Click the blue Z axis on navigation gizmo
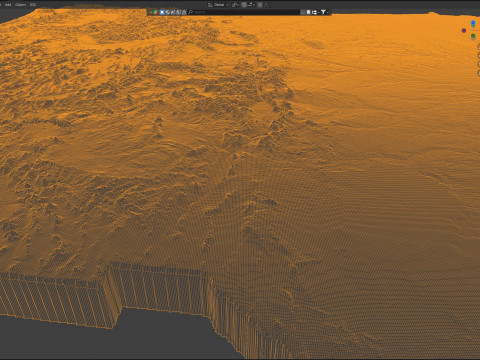Screen dimensions: 480x360 (473, 23)
